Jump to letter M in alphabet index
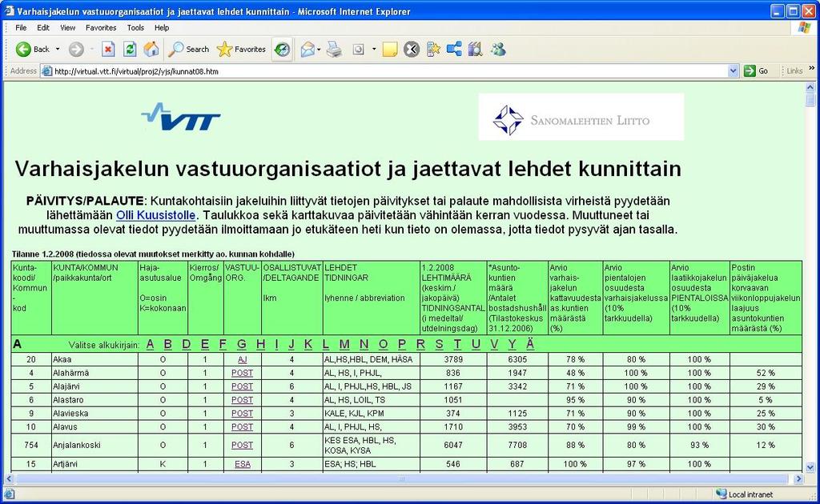 [x=344, y=344]
